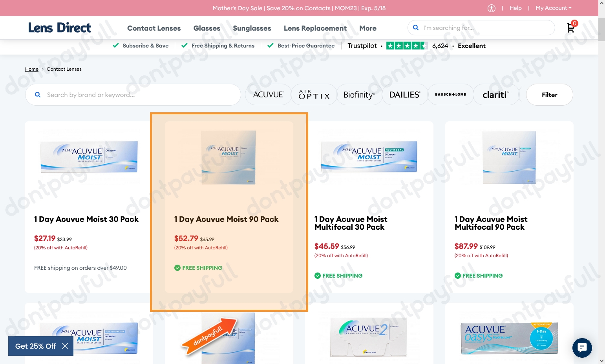Open the Lens Replacement menu
The width and height of the screenshot is (605, 364).
tap(315, 28)
